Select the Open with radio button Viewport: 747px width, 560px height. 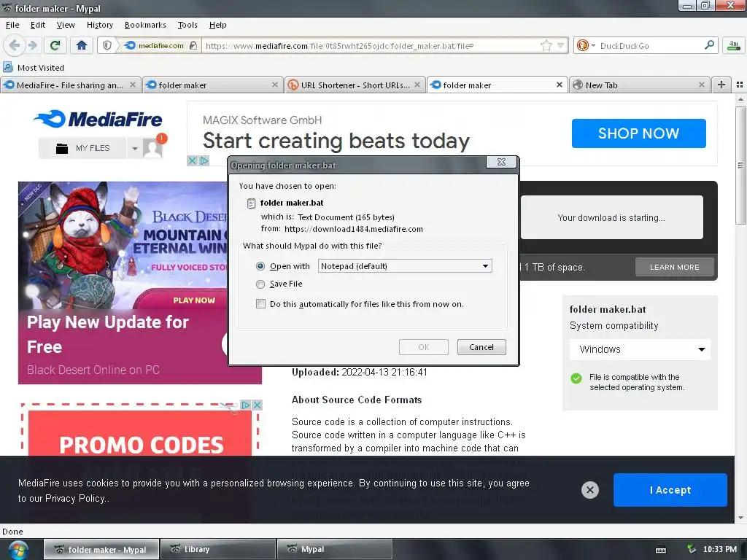pyautogui.click(x=260, y=266)
